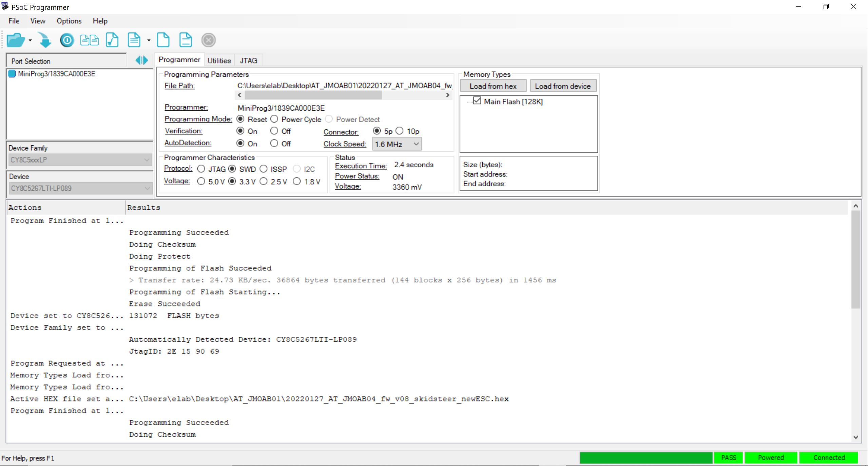
Task: Click the Checksum document icon
Action: click(x=112, y=40)
